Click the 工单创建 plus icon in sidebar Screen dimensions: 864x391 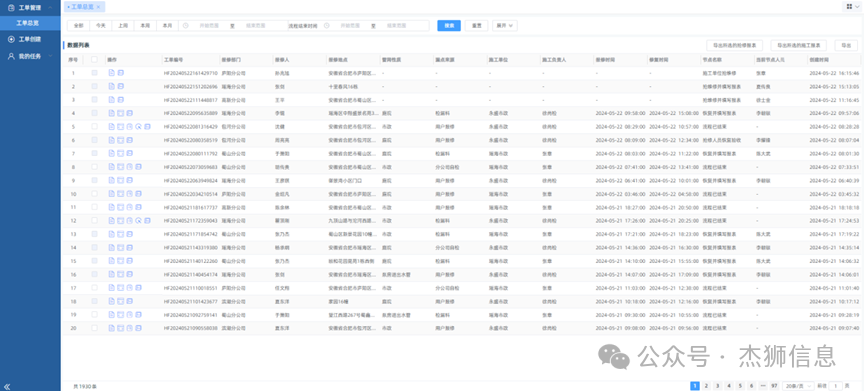[x=11, y=40]
